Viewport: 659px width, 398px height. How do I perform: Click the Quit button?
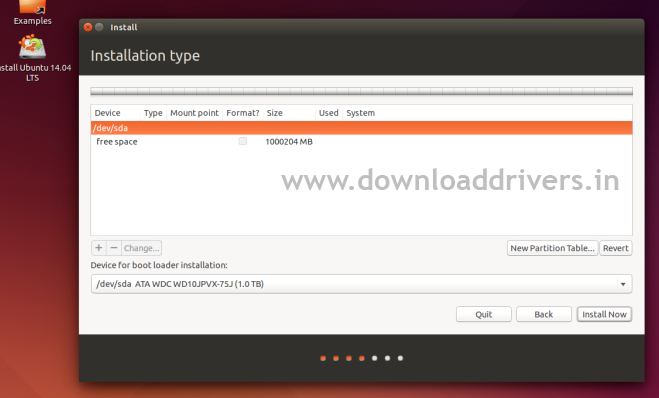[x=484, y=314]
